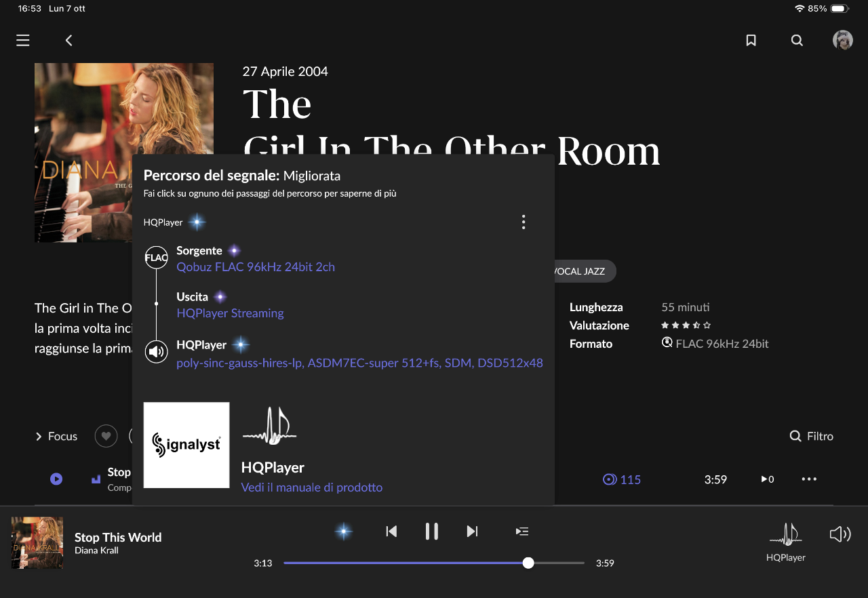
Task: Click the signal path star in playback bar
Action: [344, 532]
